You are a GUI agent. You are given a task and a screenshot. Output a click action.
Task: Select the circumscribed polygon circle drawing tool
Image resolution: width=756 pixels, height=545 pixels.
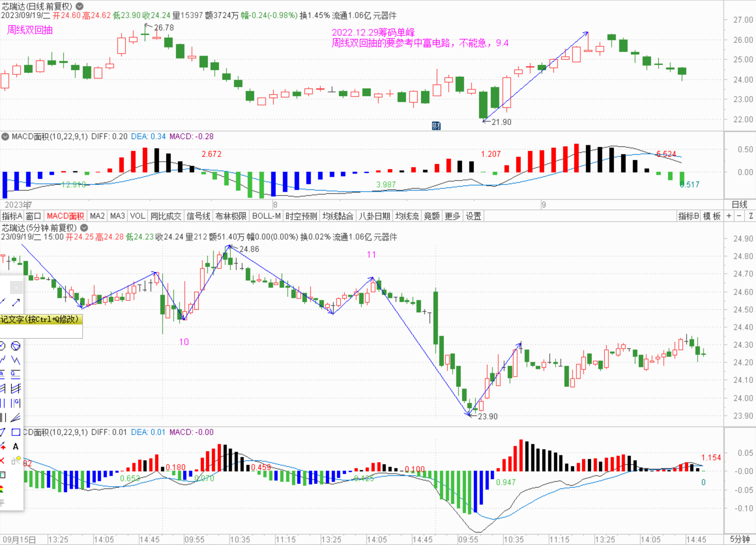tap(16, 346)
